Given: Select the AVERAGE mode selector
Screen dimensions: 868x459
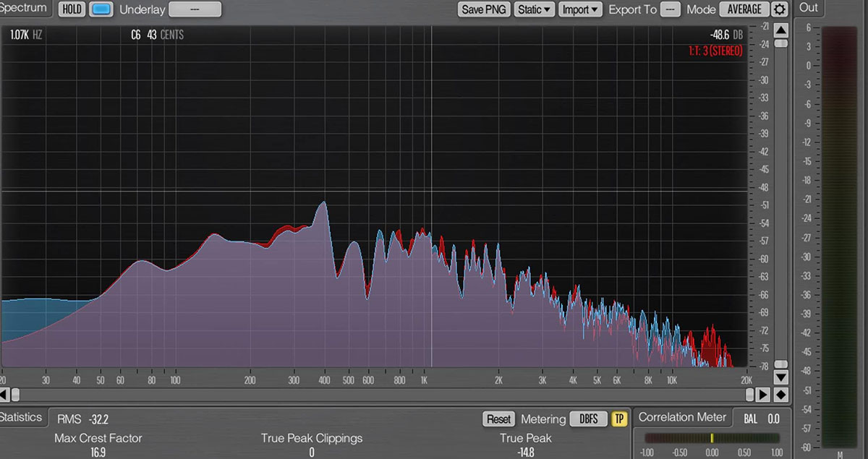Looking at the screenshot, I should pyautogui.click(x=744, y=9).
